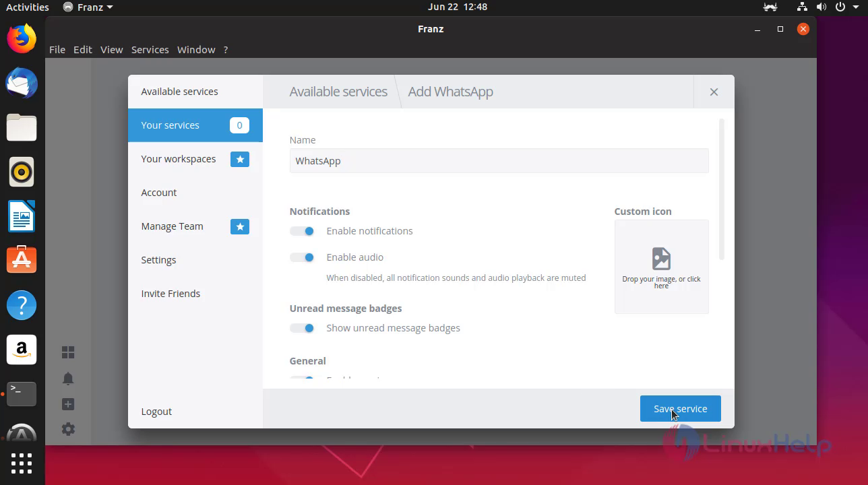Open the File menu
The width and height of the screenshot is (868, 485).
(57, 50)
